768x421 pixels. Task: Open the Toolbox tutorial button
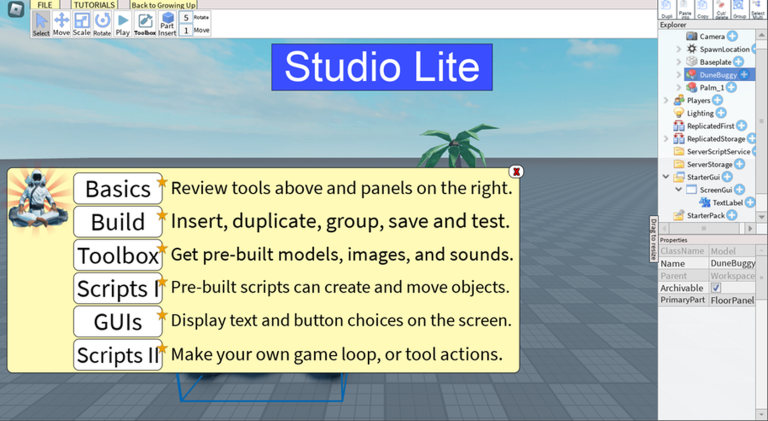point(118,255)
